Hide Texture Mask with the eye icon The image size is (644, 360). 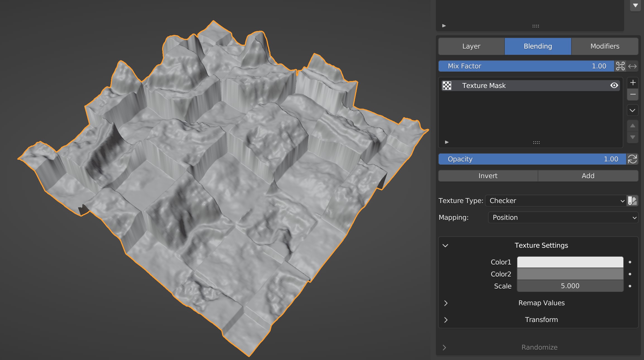614,85
